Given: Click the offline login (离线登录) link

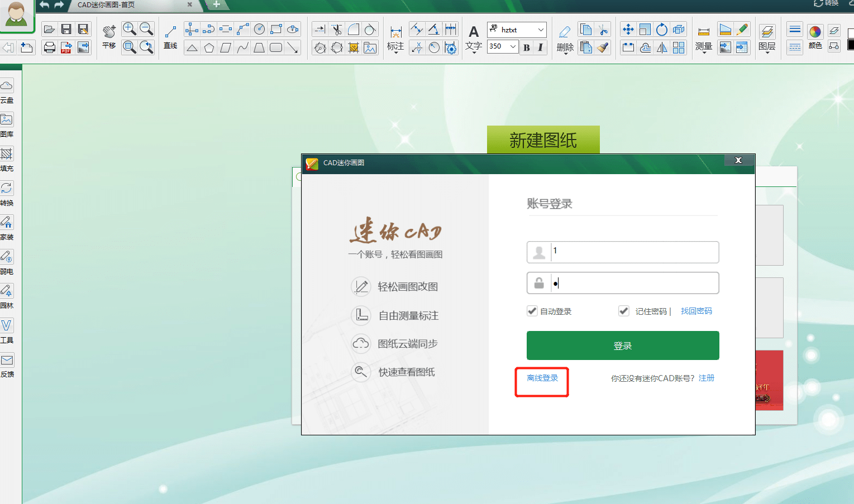Looking at the screenshot, I should tap(542, 378).
